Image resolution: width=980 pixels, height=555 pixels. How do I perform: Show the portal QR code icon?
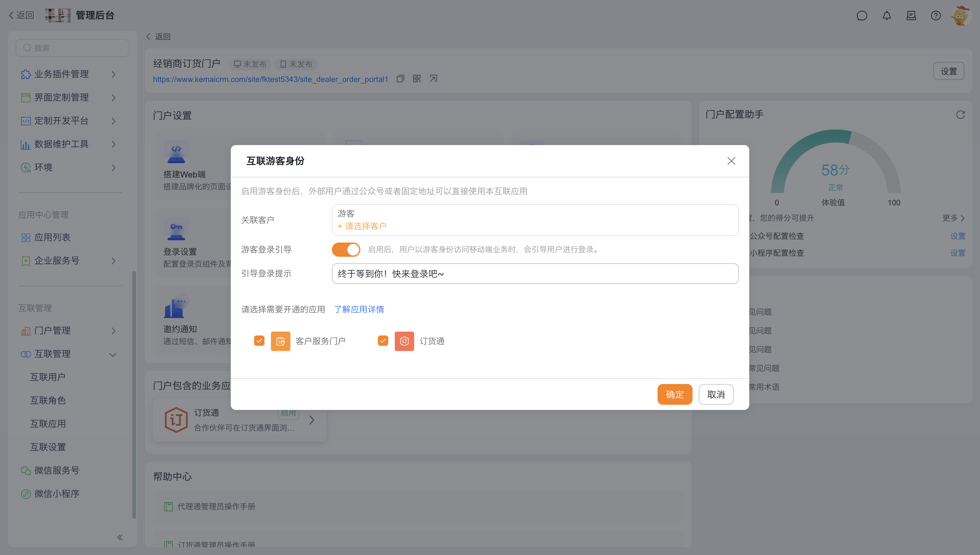[x=416, y=79]
